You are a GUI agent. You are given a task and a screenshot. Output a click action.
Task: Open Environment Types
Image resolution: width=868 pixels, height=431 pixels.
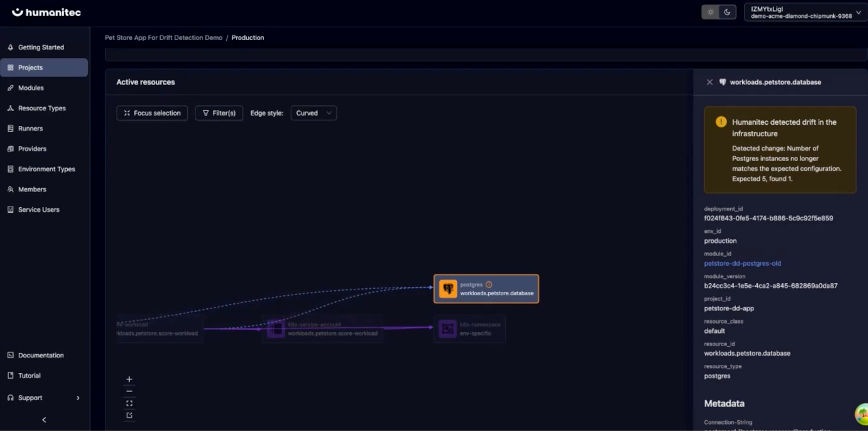tap(44, 169)
